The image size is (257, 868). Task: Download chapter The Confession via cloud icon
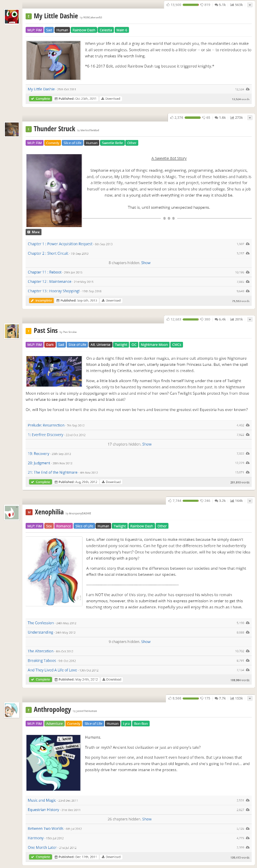pyautogui.click(x=248, y=623)
